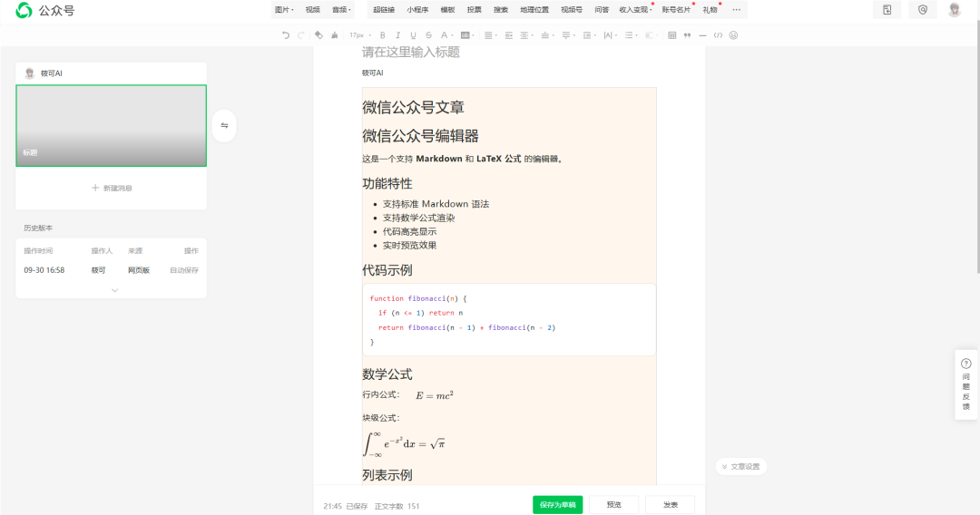The width and height of the screenshot is (980, 515).
Task: Open the paragraph spacing after dropdown
Action: pyautogui.click(x=568, y=35)
